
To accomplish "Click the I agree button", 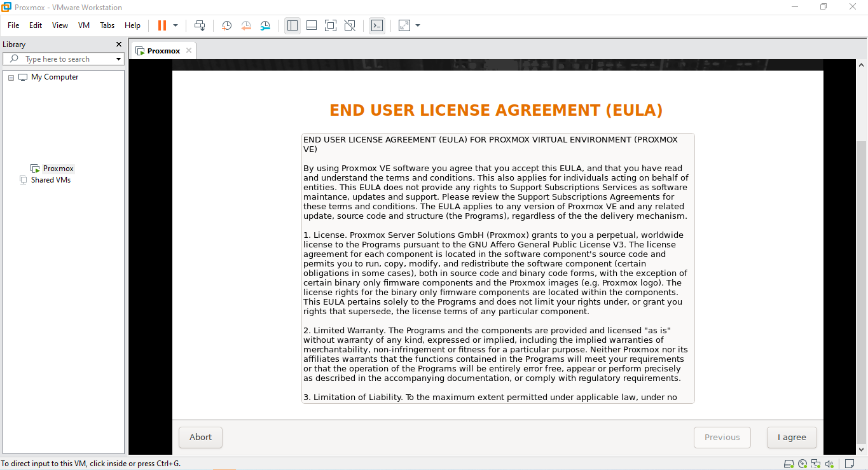I will [x=792, y=437].
